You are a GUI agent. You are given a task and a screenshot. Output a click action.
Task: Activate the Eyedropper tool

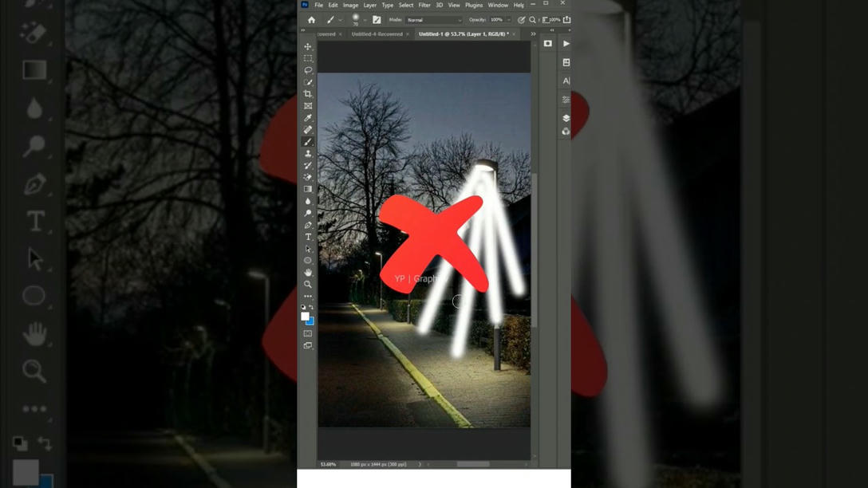click(307, 117)
